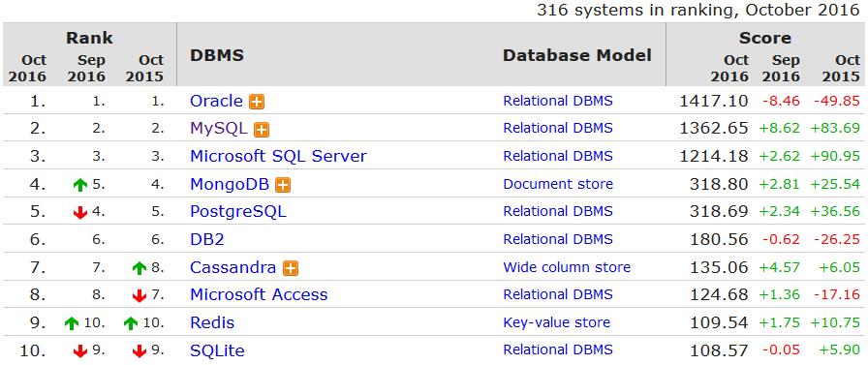Open the plus icon next to Cassandra

290,269
